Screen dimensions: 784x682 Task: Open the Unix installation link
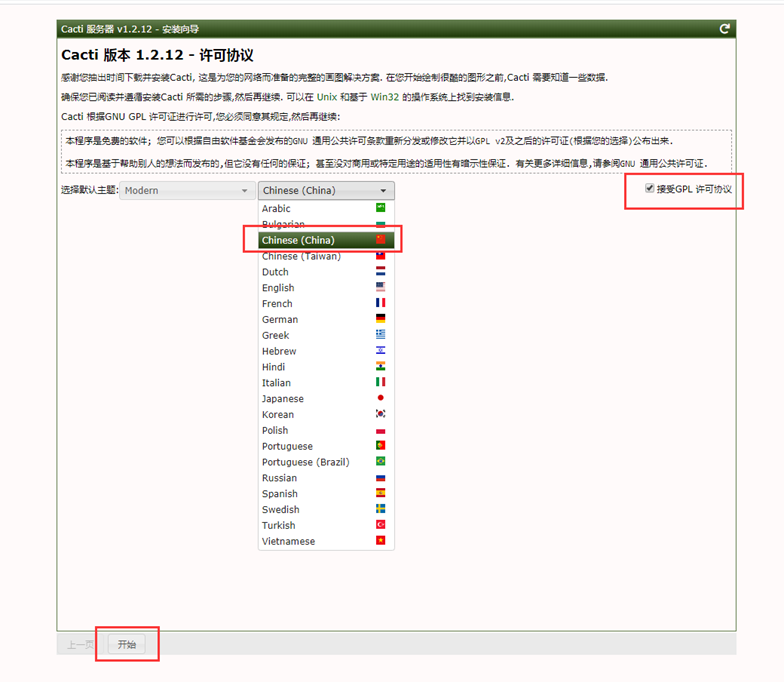pyautogui.click(x=327, y=97)
